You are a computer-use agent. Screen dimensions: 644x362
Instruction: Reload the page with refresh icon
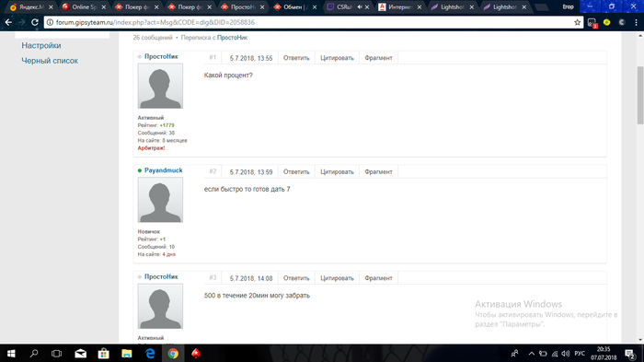[35, 22]
